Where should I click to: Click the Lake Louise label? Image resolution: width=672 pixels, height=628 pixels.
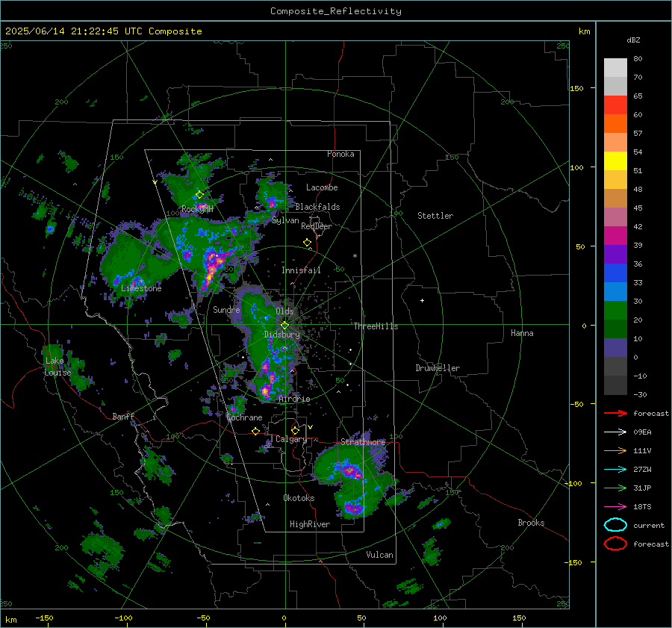[x=57, y=367]
